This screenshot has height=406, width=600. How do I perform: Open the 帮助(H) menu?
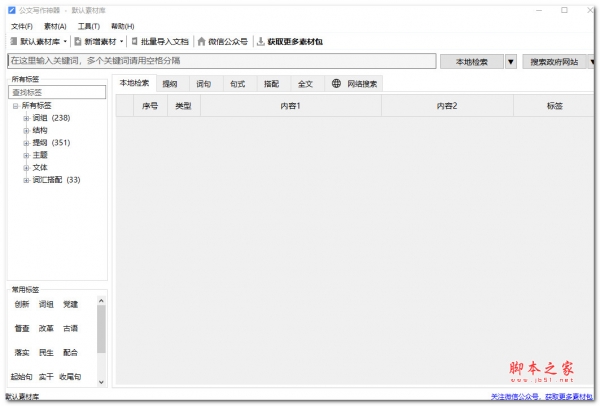coord(122,26)
